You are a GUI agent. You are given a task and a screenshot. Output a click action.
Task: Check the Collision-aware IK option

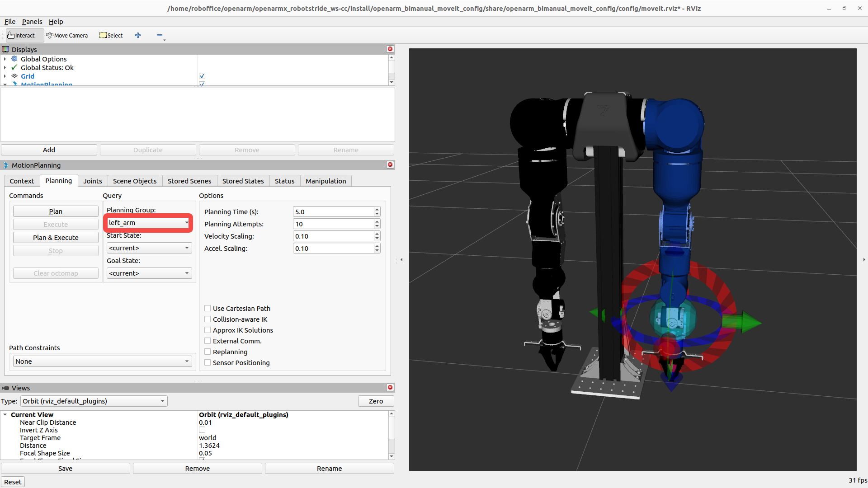click(x=208, y=319)
